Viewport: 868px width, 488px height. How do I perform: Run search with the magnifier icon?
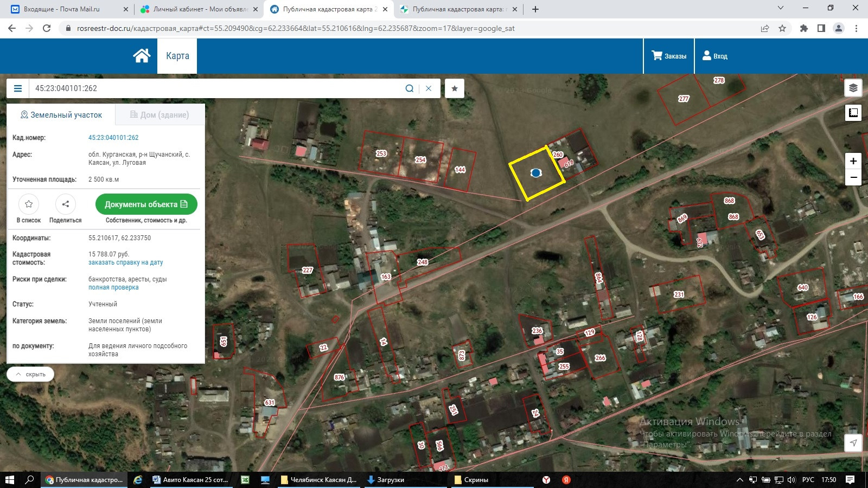[x=410, y=88]
